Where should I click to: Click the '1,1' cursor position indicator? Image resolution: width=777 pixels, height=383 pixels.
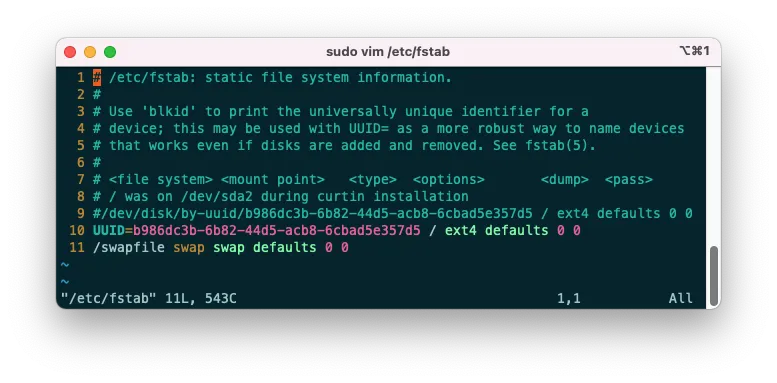pos(568,298)
